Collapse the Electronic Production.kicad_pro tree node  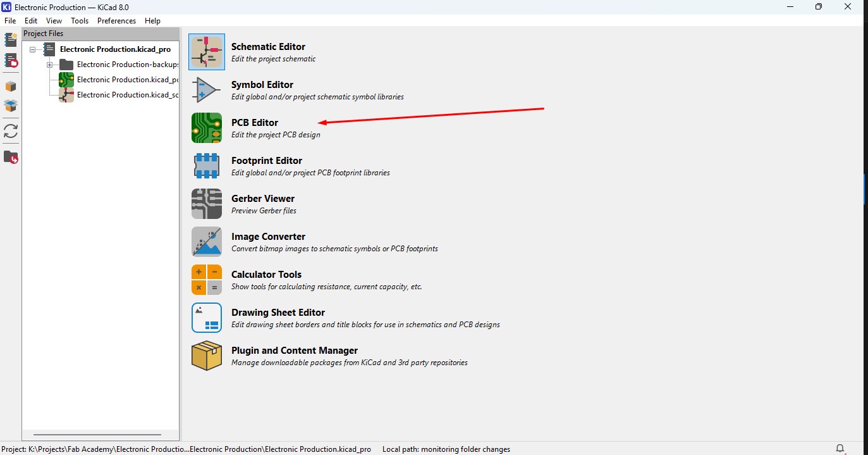pos(32,49)
